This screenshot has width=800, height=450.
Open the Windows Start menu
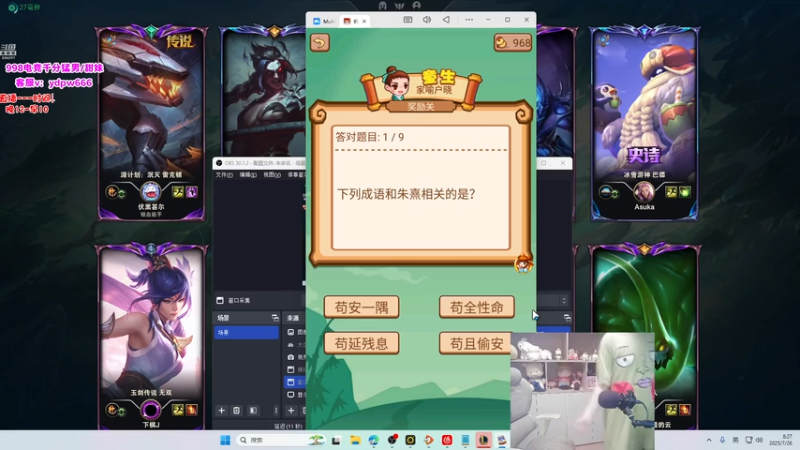point(225,440)
